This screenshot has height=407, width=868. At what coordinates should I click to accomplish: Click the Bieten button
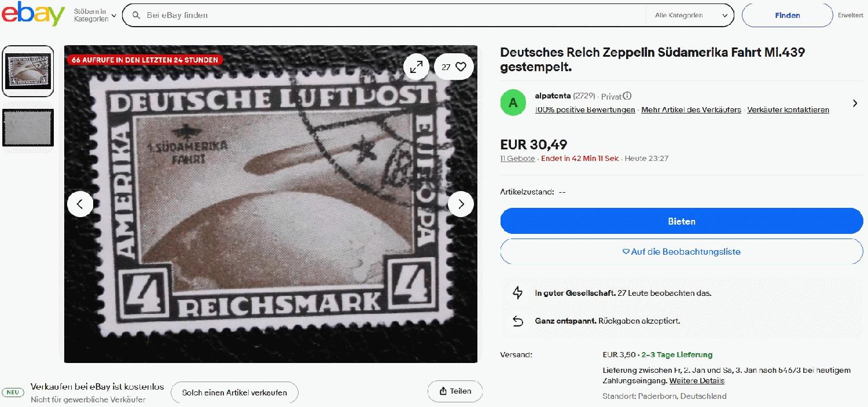682,221
